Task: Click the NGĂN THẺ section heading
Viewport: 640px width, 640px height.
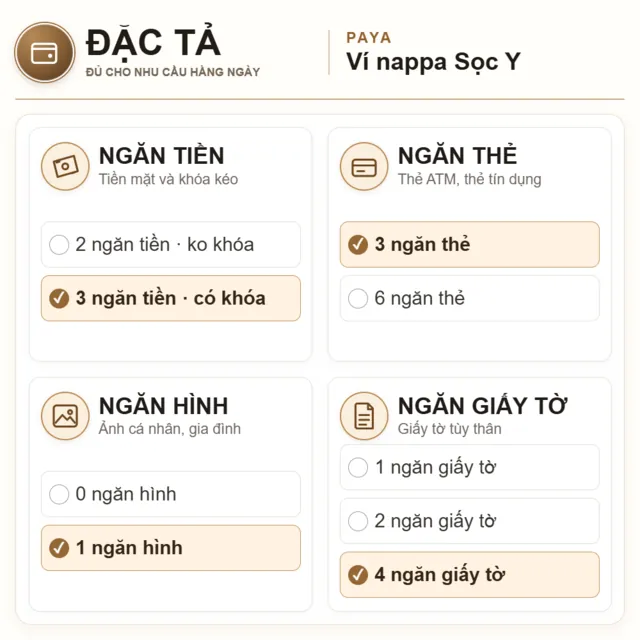Action: pyautogui.click(x=458, y=156)
